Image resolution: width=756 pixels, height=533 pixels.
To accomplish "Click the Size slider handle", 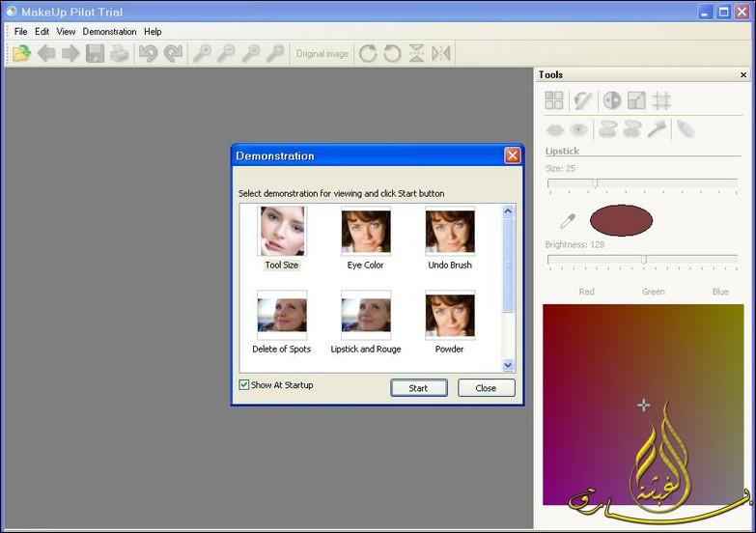I will click(596, 183).
